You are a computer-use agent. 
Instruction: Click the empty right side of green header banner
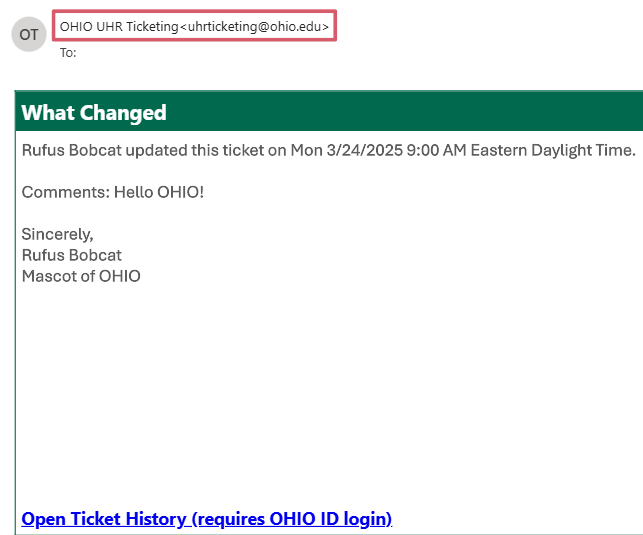pyautogui.click(x=450, y=113)
